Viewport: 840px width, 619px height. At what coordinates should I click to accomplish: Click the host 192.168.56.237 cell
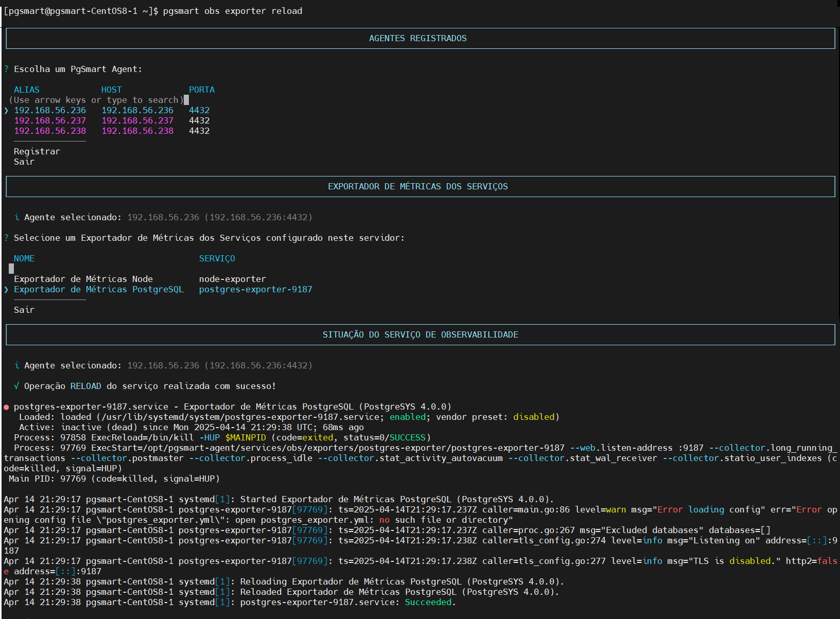pos(137,120)
